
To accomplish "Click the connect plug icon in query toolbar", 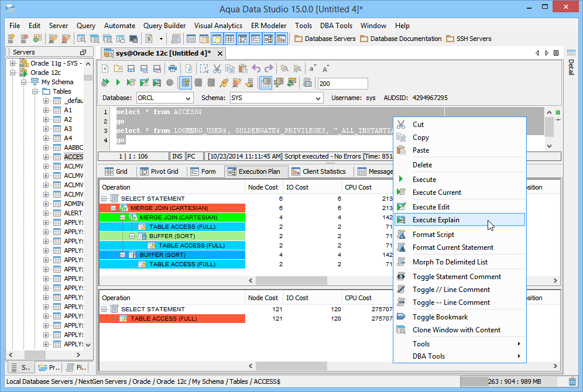I will click(224, 82).
